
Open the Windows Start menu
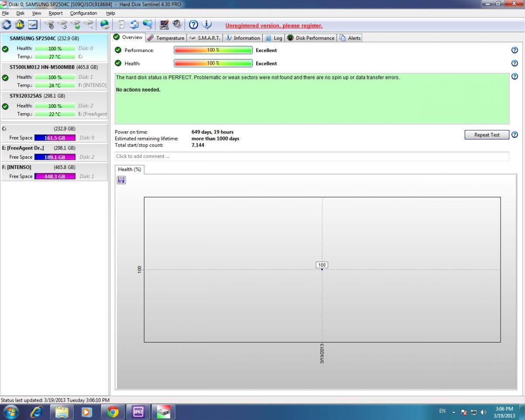(10, 412)
